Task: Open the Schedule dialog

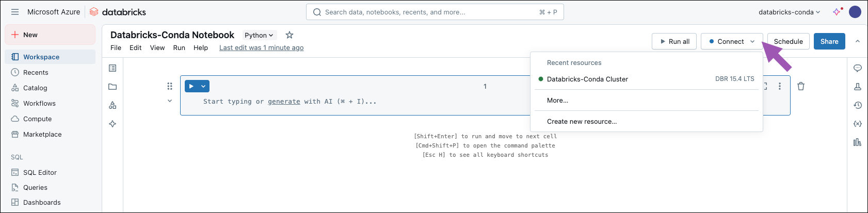Action: [x=789, y=41]
